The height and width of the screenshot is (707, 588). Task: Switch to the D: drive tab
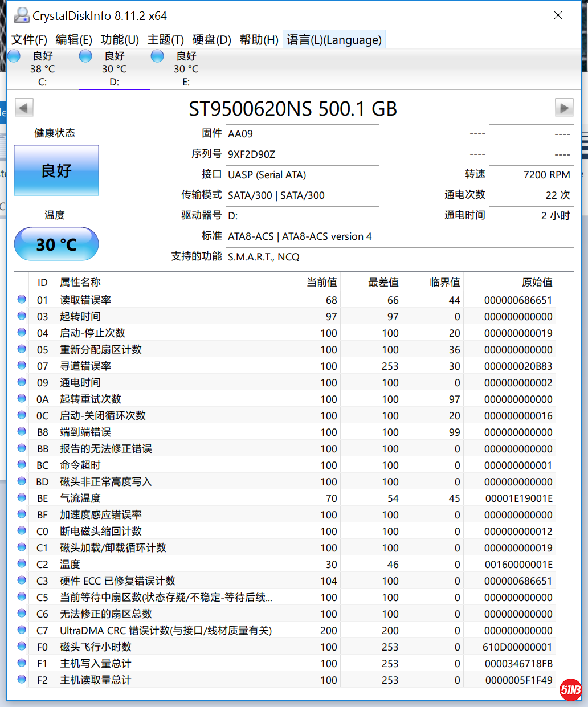(x=114, y=69)
